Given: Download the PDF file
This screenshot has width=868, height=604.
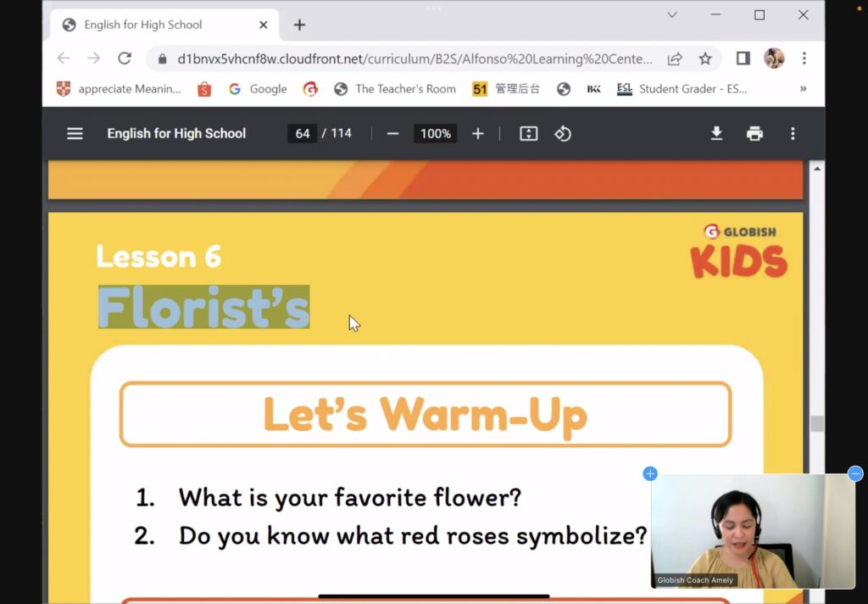Looking at the screenshot, I should [716, 133].
